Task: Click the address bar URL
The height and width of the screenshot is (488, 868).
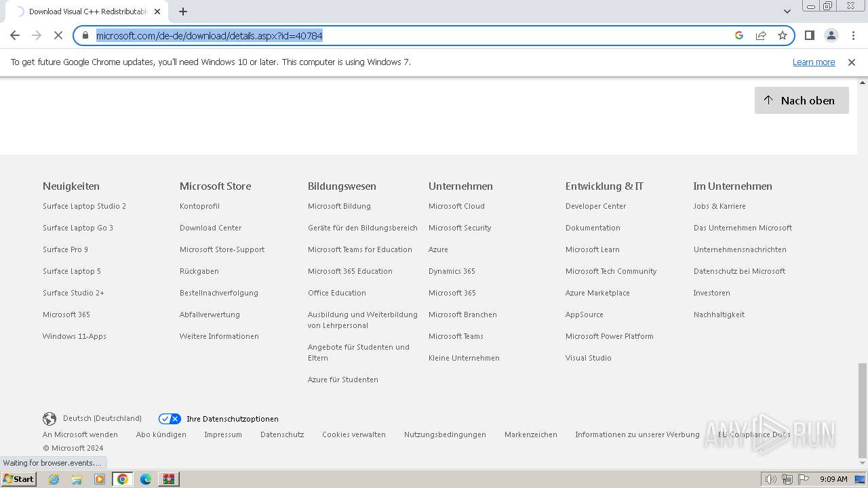Action: click(209, 35)
